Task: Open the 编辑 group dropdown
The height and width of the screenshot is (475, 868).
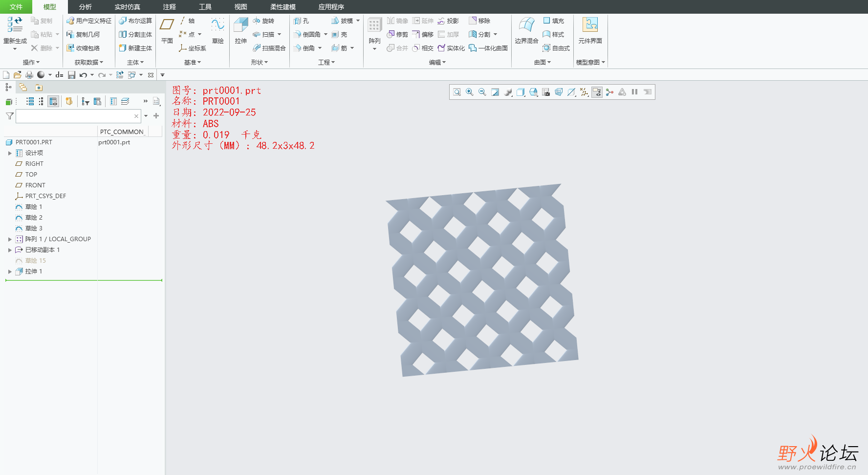Action: (437, 62)
